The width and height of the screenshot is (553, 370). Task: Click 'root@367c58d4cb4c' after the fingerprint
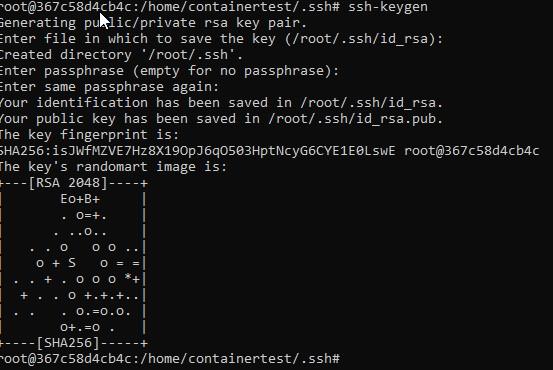[x=472, y=151]
